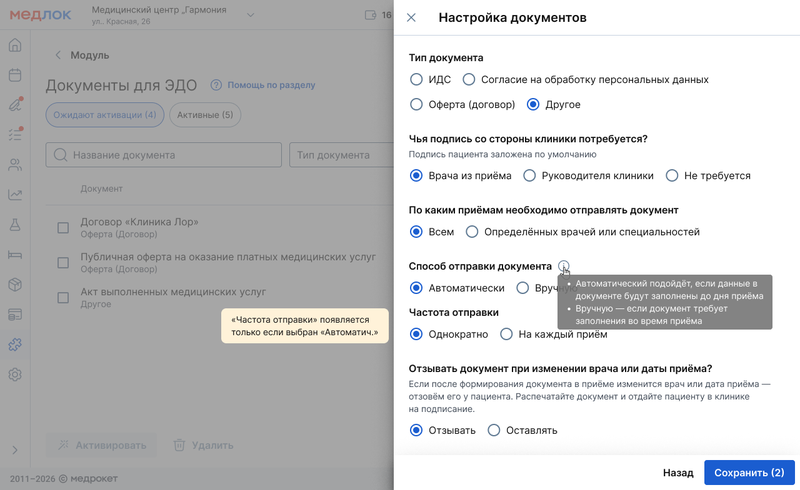The height and width of the screenshot is (490, 800).
Task: Open the box warehouse icon in the sidebar
Action: tap(15, 284)
